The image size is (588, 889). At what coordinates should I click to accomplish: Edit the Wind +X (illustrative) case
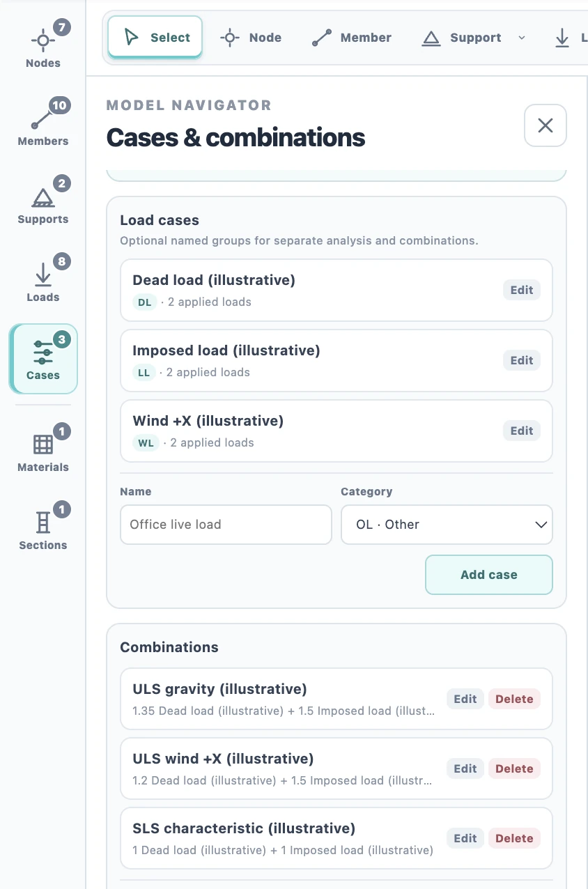[522, 431]
